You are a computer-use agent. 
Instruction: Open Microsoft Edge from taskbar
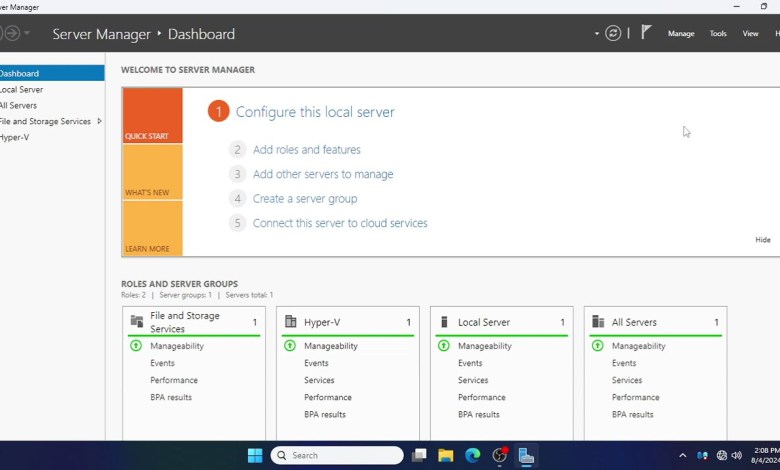coord(473,455)
